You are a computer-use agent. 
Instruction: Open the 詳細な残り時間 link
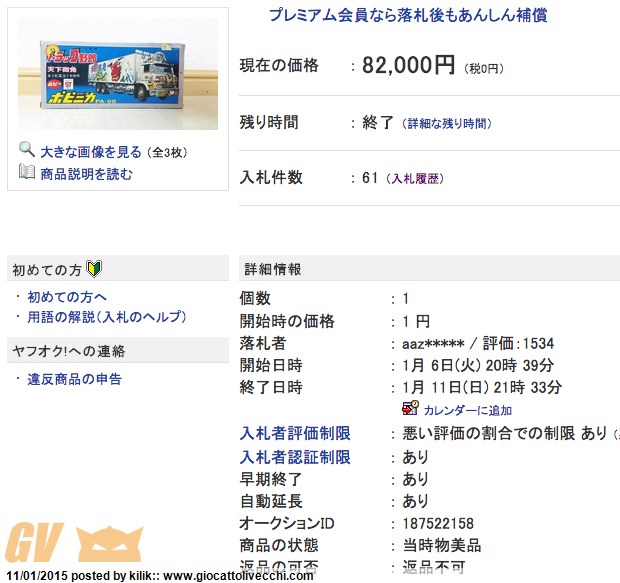pos(447,124)
